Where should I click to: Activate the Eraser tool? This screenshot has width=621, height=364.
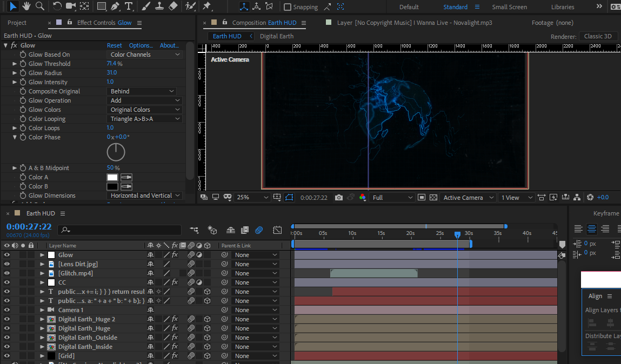(x=173, y=6)
